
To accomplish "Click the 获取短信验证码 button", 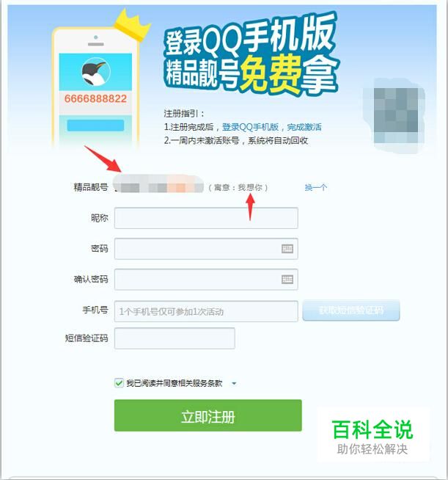I will (x=351, y=310).
